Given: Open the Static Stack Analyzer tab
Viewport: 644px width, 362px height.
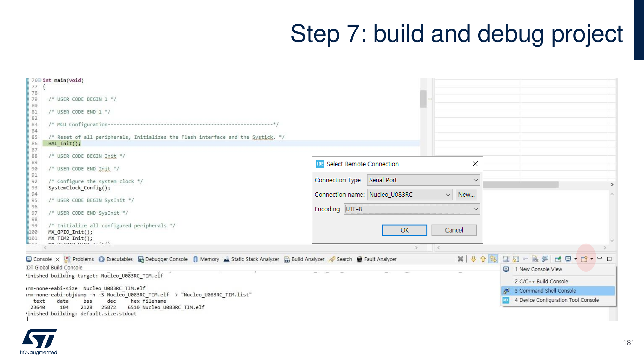Looking at the screenshot, I should [x=252, y=259].
